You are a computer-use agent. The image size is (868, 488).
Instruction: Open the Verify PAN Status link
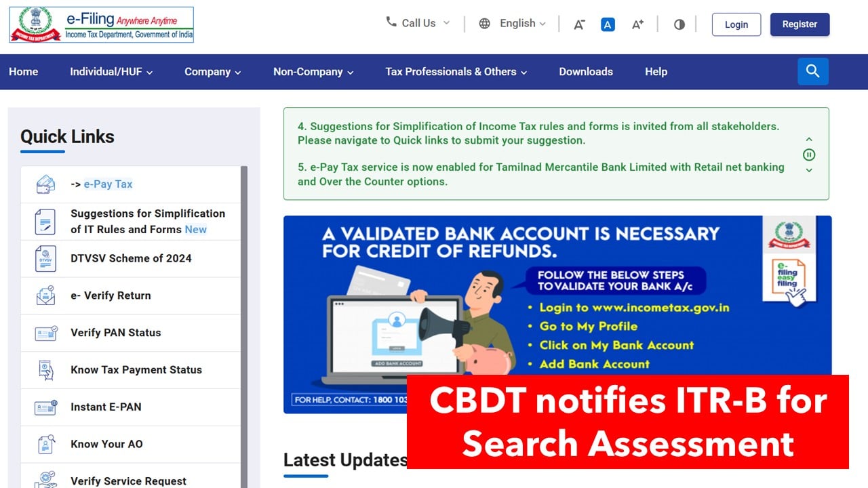(x=116, y=333)
